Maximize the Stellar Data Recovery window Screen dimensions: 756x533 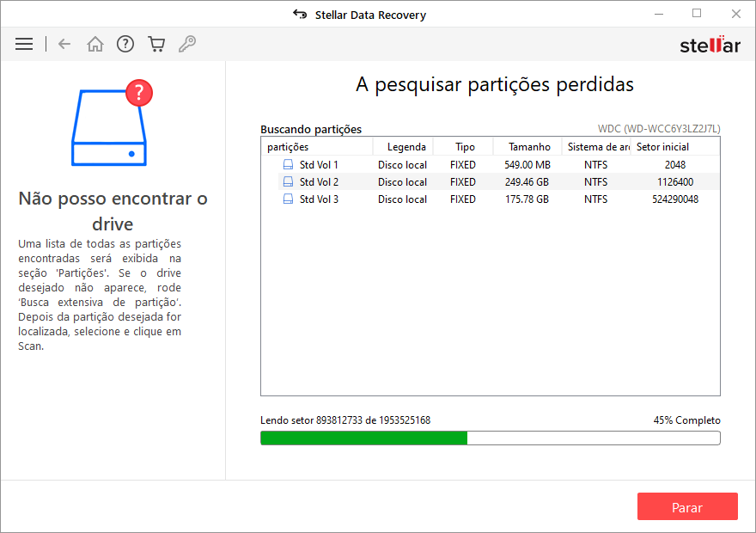[x=697, y=14]
